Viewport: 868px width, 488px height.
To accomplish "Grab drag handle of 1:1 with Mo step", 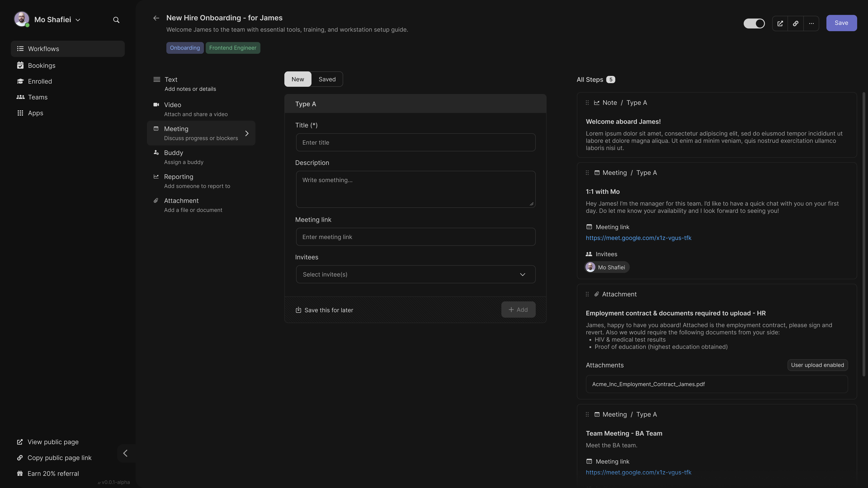I will (x=587, y=173).
